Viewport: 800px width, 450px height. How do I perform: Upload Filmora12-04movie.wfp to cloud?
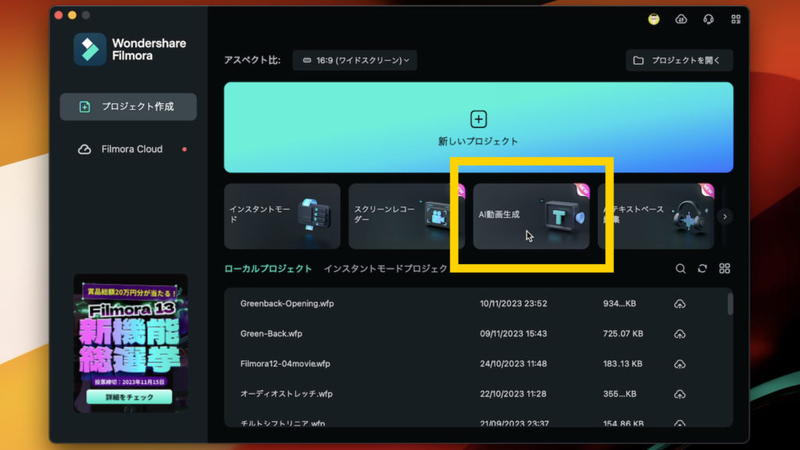tap(680, 364)
